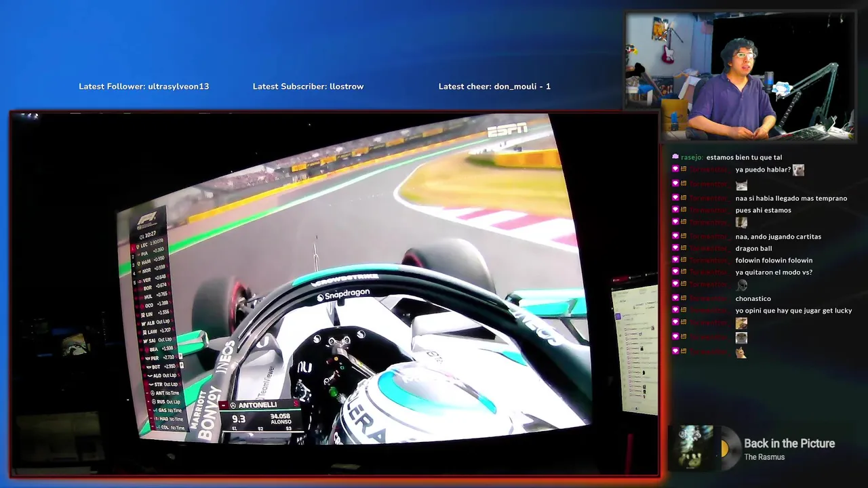Click RUS Out Lap row in timing tower
868x488 pixels.
[166, 402]
